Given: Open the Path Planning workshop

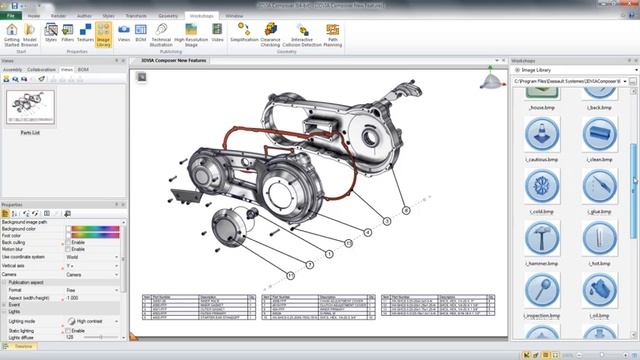Looking at the screenshot, I should tap(333, 35).
